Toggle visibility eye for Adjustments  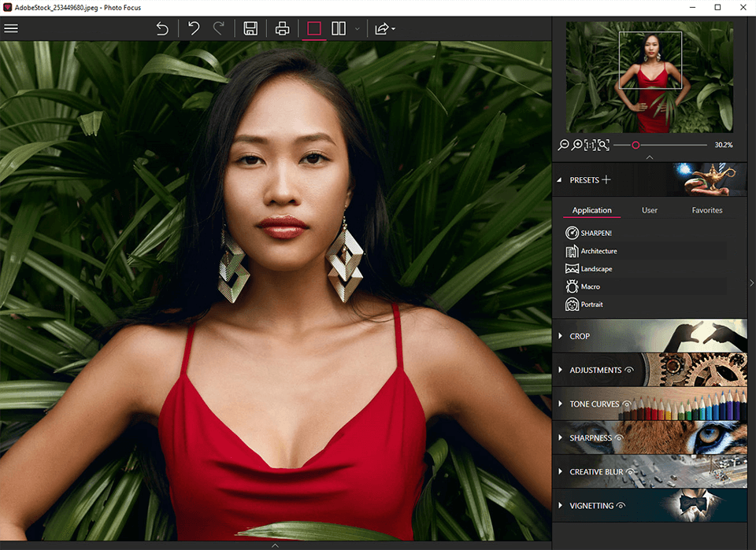(630, 371)
